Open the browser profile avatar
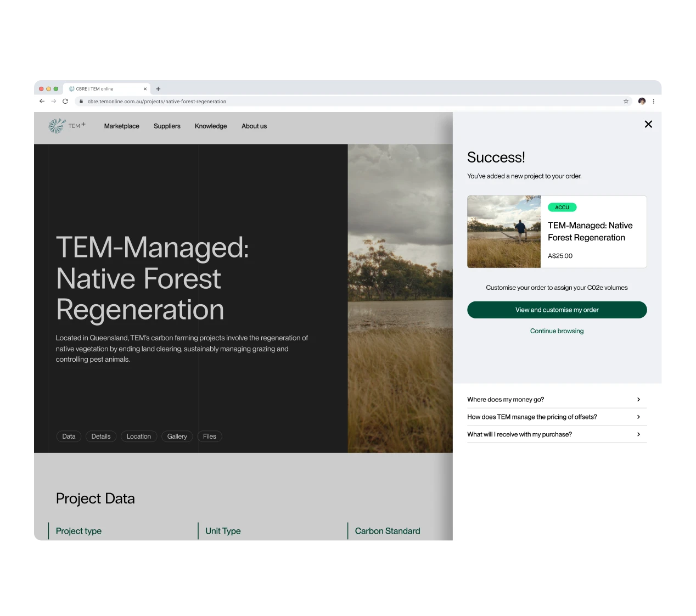Image resolution: width=696 pixels, height=616 pixels. pyautogui.click(x=642, y=101)
